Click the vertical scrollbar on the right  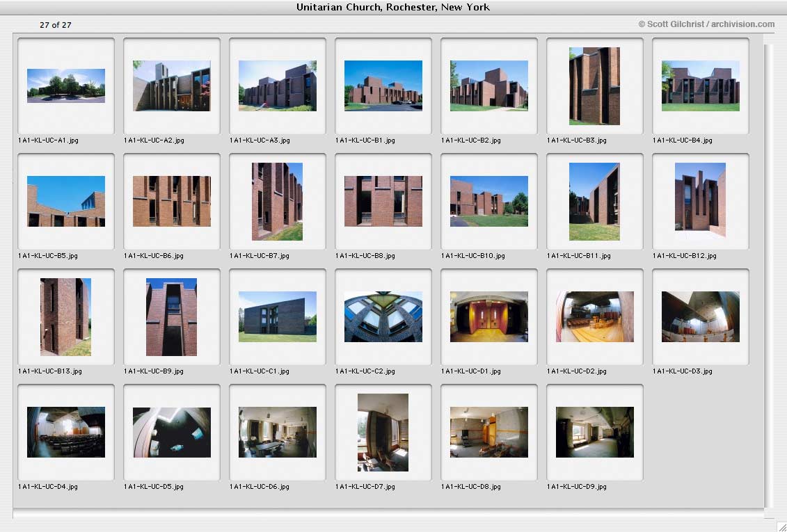(769, 276)
